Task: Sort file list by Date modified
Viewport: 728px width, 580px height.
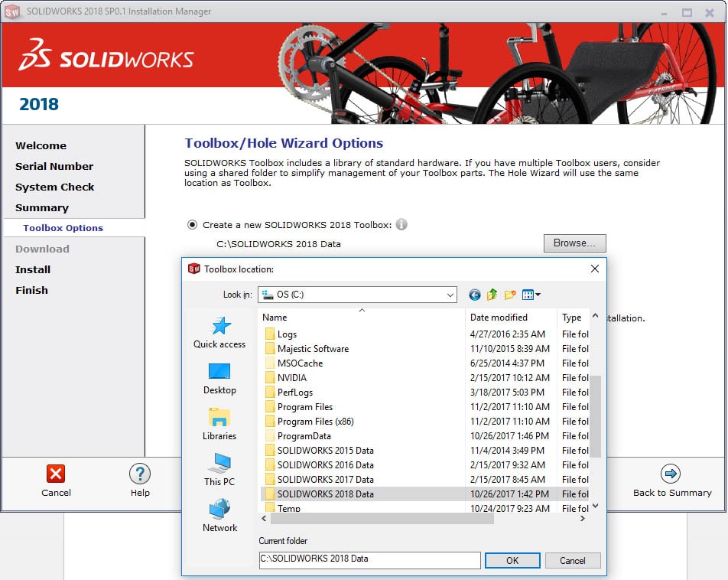Action: tap(511, 318)
